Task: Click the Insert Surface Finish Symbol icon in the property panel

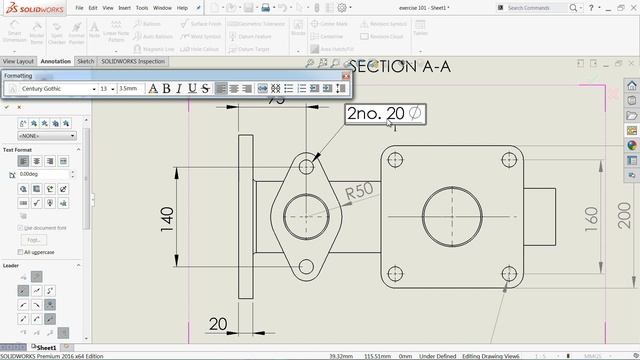Action: click(x=37, y=203)
